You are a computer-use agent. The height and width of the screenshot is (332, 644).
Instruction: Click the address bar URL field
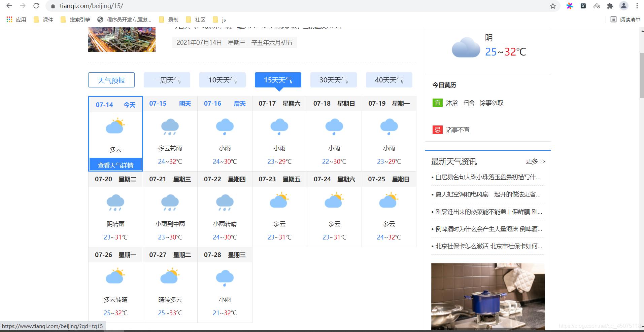click(135, 6)
